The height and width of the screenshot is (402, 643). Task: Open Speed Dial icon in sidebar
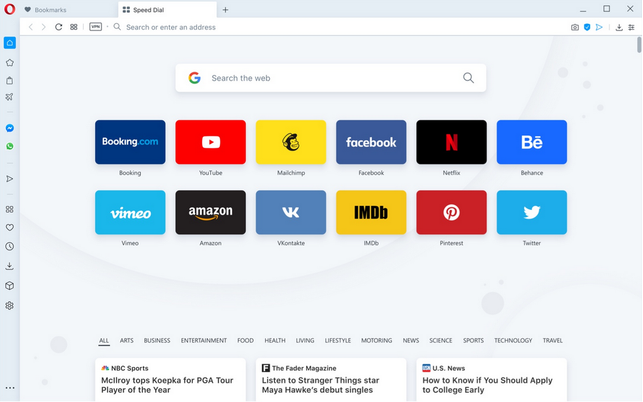click(10, 209)
